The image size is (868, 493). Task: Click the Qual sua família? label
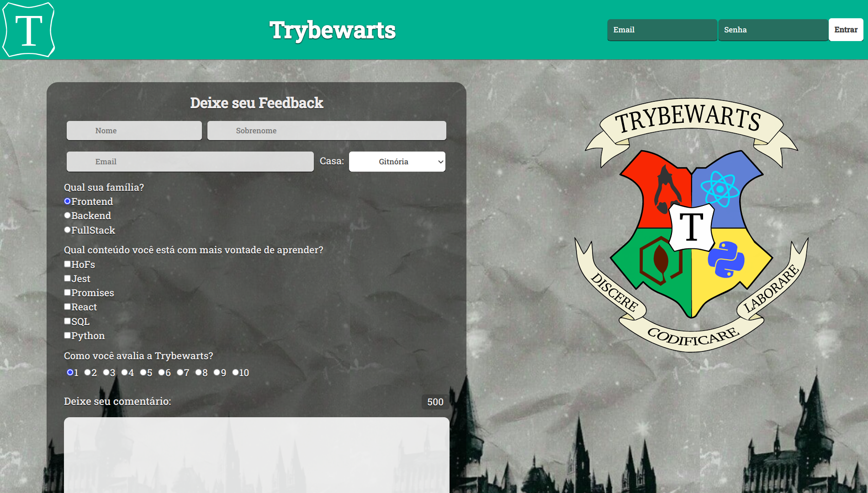click(104, 187)
